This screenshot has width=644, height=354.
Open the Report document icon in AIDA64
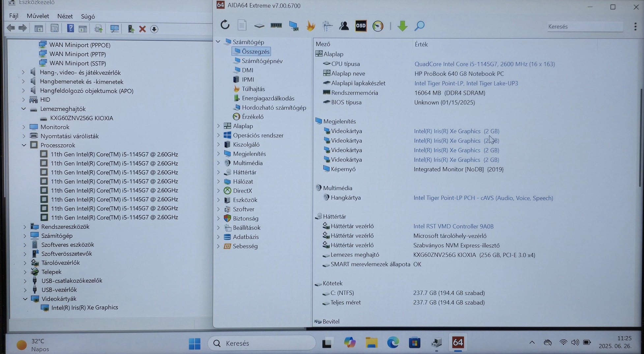tap(242, 25)
